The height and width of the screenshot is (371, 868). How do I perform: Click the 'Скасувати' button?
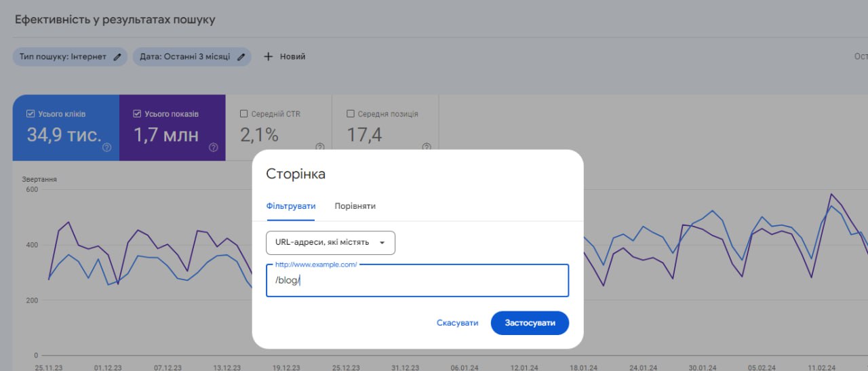[458, 323]
